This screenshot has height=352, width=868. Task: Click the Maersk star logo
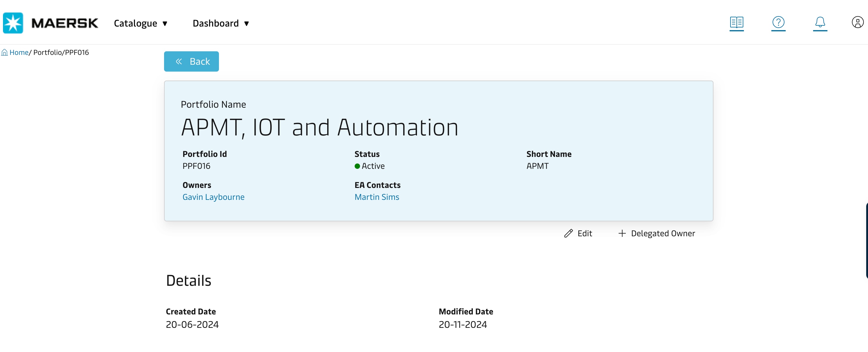pyautogui.click(x=13, y=23)
